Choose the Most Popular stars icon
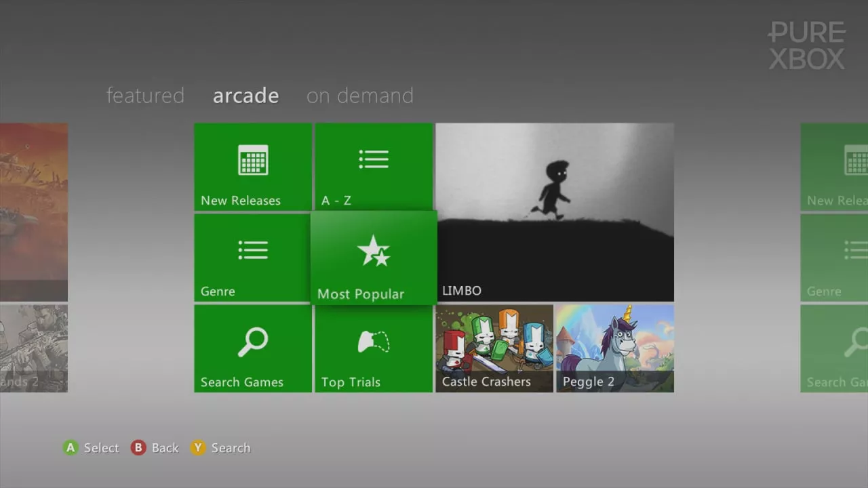 tap(374, 252)
